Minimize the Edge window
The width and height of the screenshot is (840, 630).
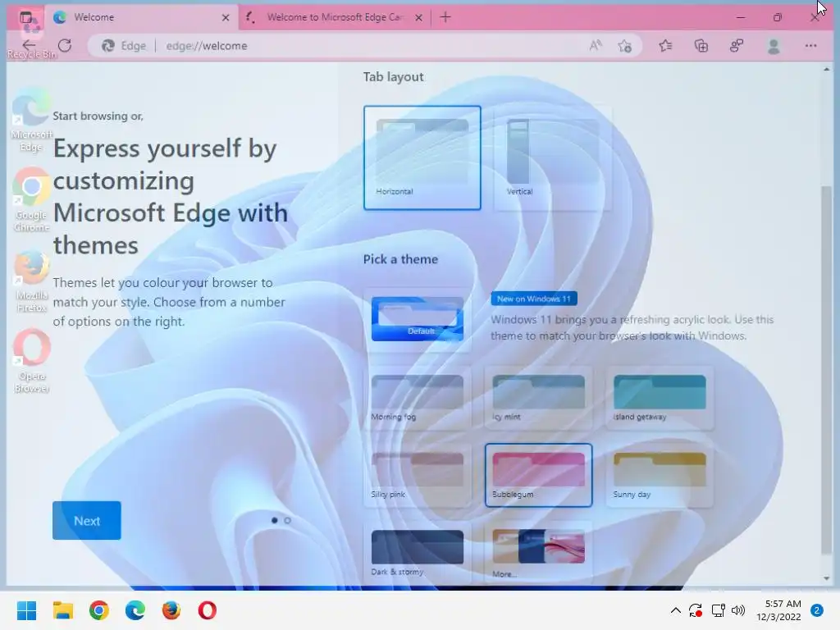(x=741, y=18)
